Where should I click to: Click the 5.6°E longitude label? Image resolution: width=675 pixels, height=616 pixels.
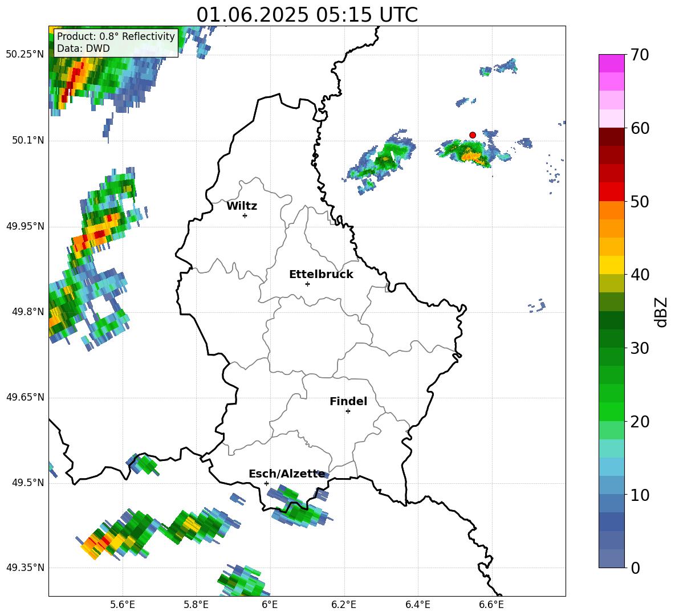point(123,605)
